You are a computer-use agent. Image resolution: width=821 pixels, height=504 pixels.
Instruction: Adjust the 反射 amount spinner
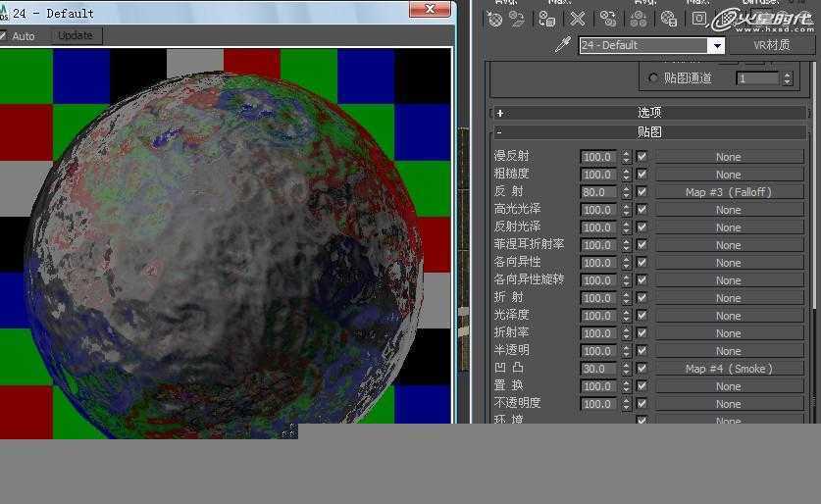pos(626,192)
